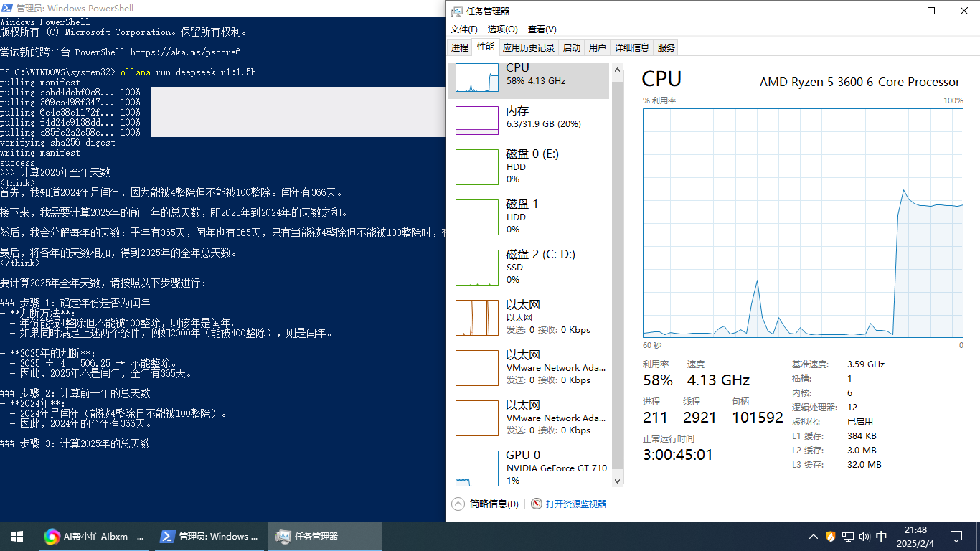
Task: Switch to the 详细信息 tab
Action: pos(632,48)
